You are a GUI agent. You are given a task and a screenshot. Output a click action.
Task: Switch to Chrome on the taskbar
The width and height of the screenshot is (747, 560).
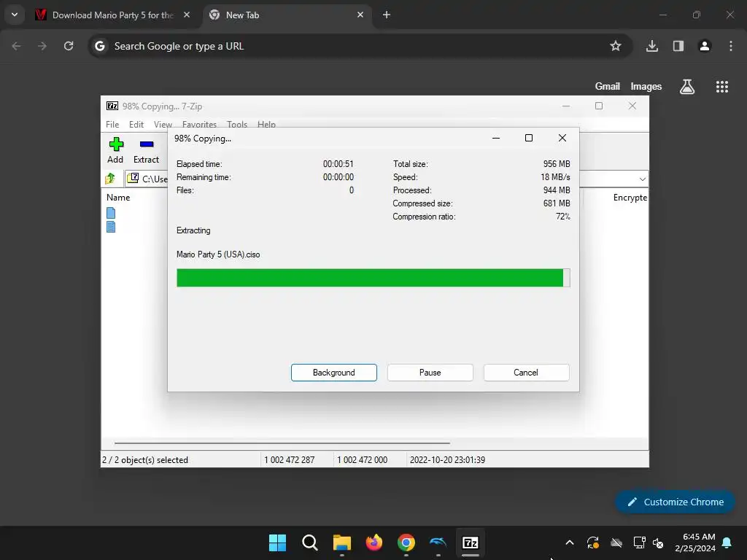pyautogui.click(x=406, y=542)
